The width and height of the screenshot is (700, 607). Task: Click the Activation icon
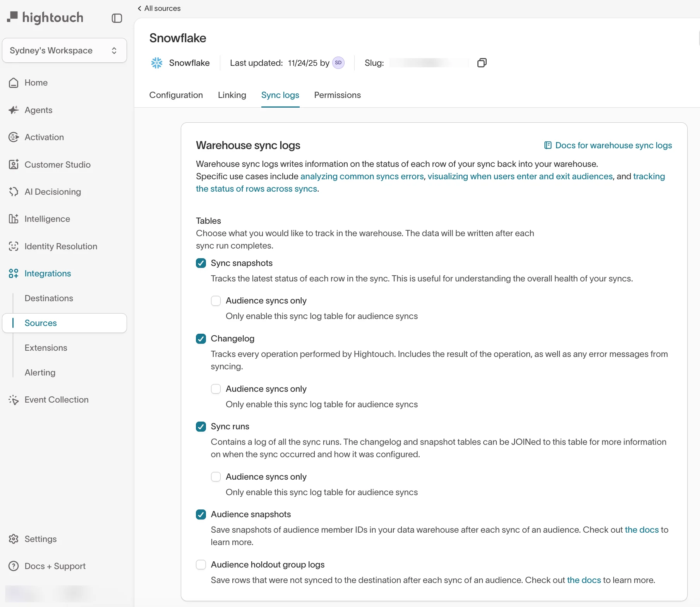(x=14, y=137)
